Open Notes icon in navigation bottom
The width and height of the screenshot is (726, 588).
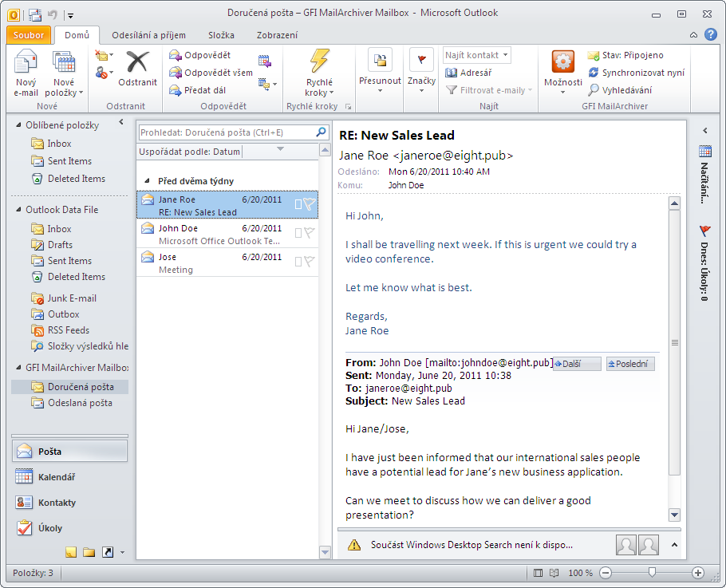pyautogui.click(x=71, y=552)
